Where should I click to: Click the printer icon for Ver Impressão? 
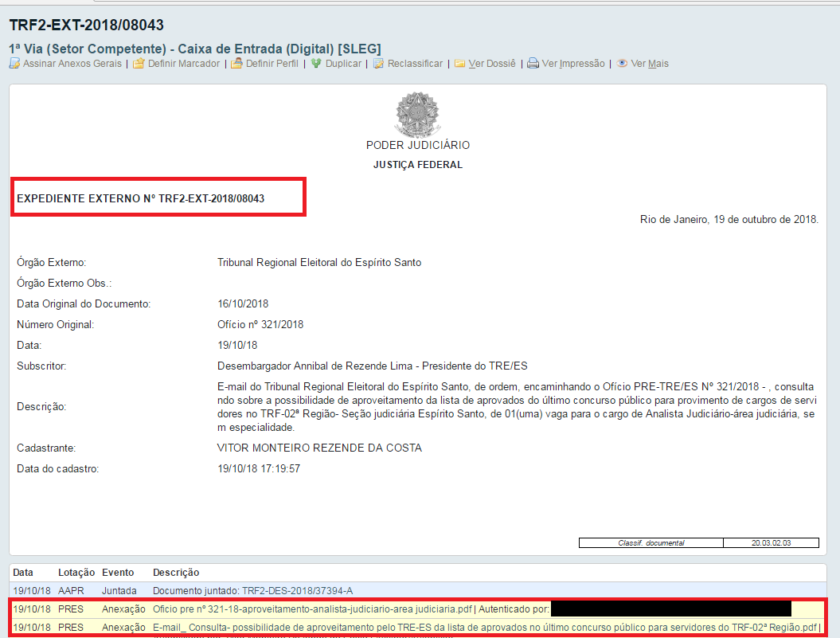[533, 64]
